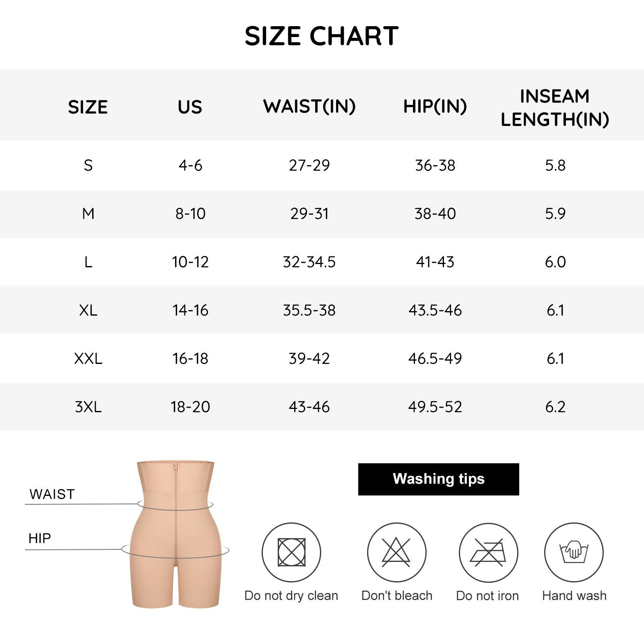Click the 46.5-49 hip value
This screenshot has width=644, height=644.
pyautogui.click(x=435, y=359)
